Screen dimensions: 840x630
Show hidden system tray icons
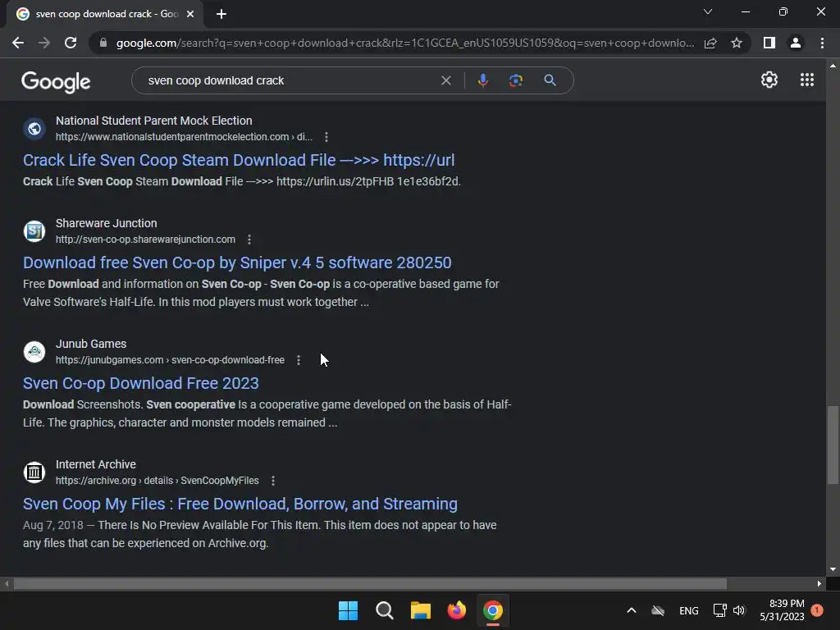pyautogui.click(x=632, y=610)
